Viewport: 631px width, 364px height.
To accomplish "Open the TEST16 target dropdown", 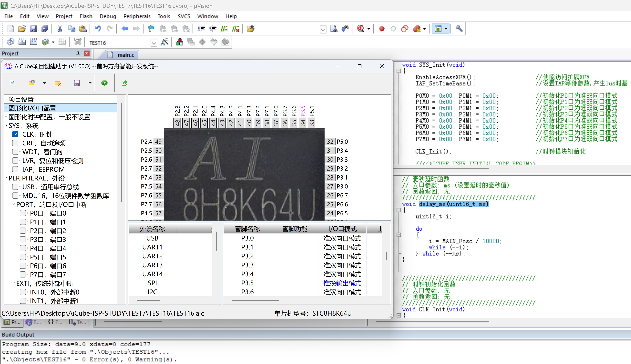I will coord(154,43).
